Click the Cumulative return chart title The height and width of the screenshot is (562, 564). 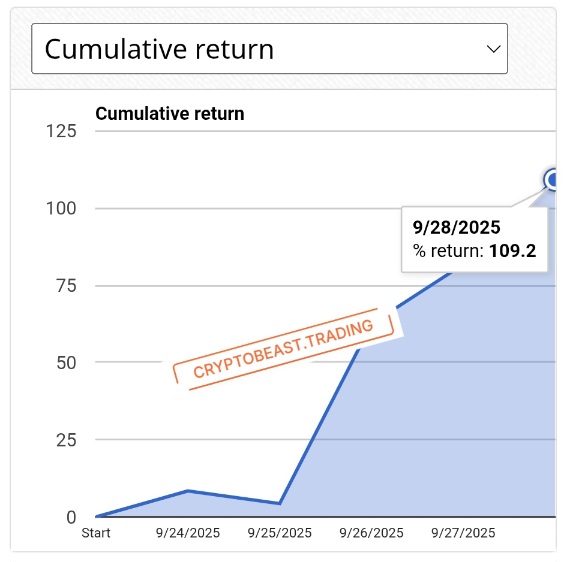(170, 114)
